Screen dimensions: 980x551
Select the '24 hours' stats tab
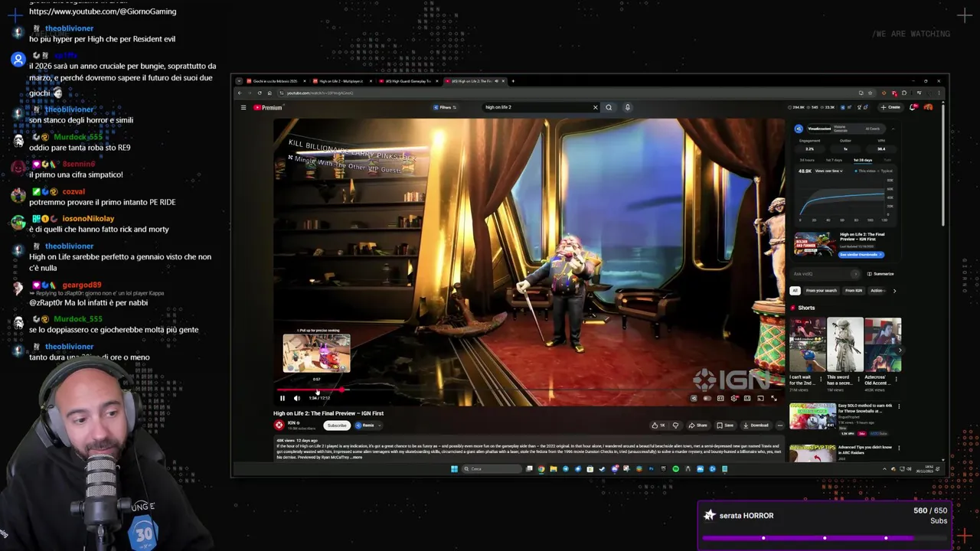coord(807,160)
